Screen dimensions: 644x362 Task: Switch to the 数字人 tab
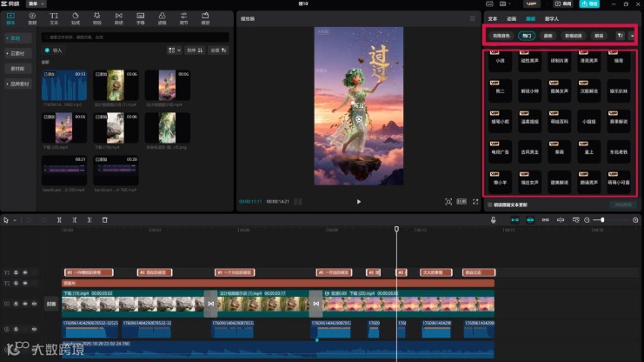pos(552,17)
